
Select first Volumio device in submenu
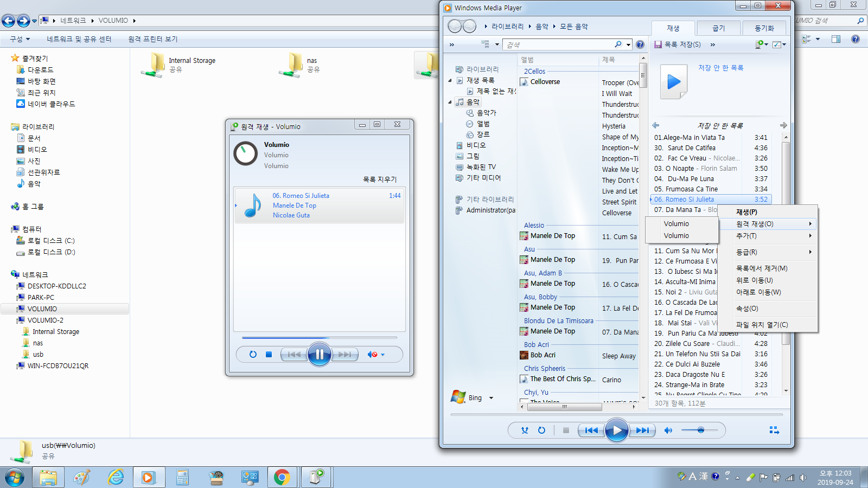(x=681, y=224)
